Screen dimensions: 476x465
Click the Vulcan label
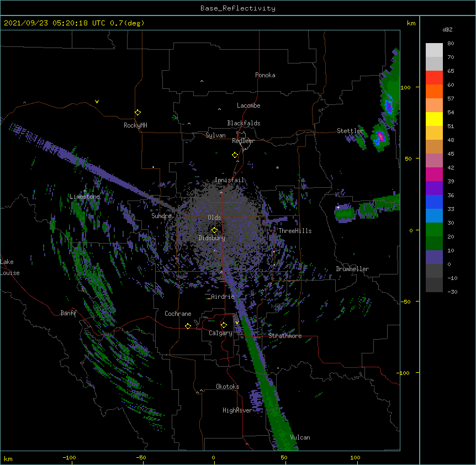(x=300, y=437)
